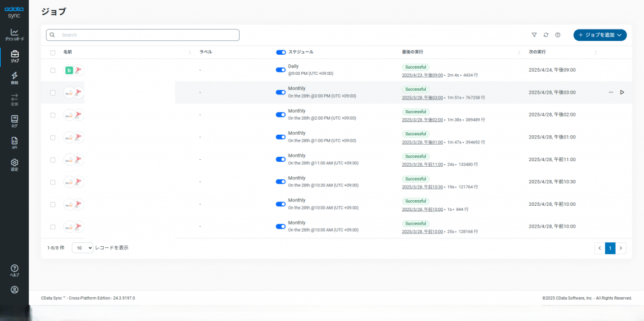Screen dimensions: 644x321
Task: Sort by Name (名前) column handle
Action: click(x=190, y=52)
